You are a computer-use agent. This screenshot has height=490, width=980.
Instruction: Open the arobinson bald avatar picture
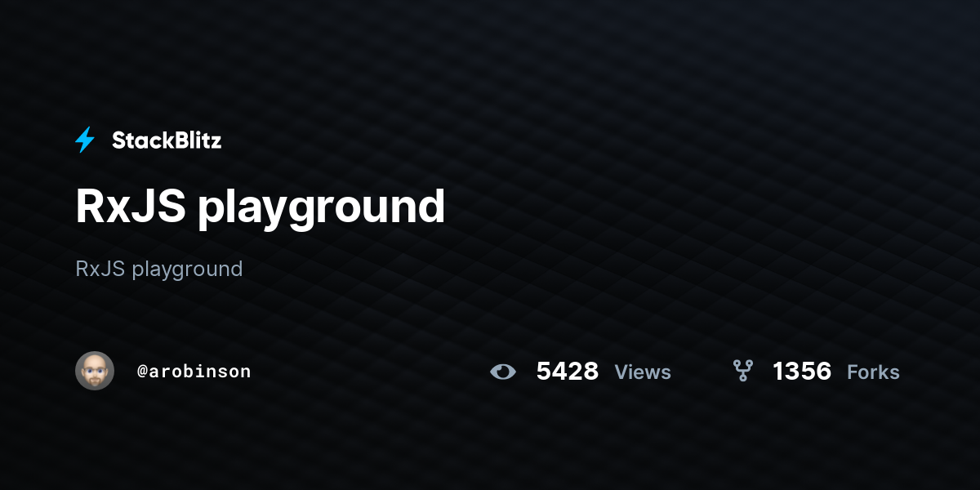95,371
